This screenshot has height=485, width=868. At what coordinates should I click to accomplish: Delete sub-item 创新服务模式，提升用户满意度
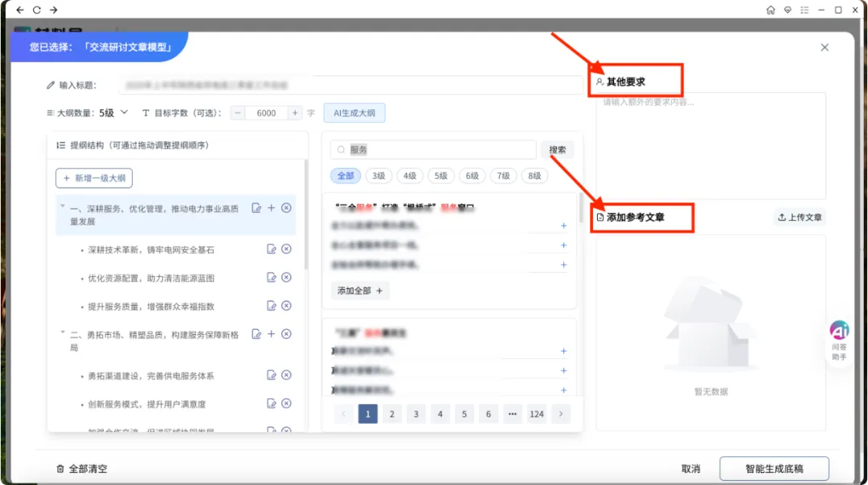pos(286,403)
